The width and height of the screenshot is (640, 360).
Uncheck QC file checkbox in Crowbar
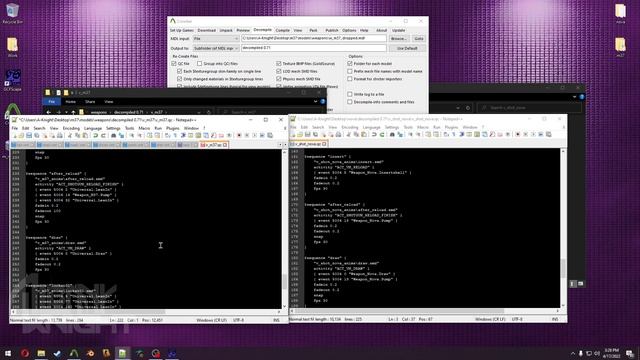pos(174,64)
